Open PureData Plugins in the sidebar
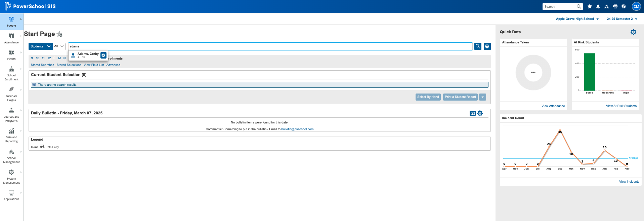The height and width of the screenshot is (221, 644). (11, 94)
